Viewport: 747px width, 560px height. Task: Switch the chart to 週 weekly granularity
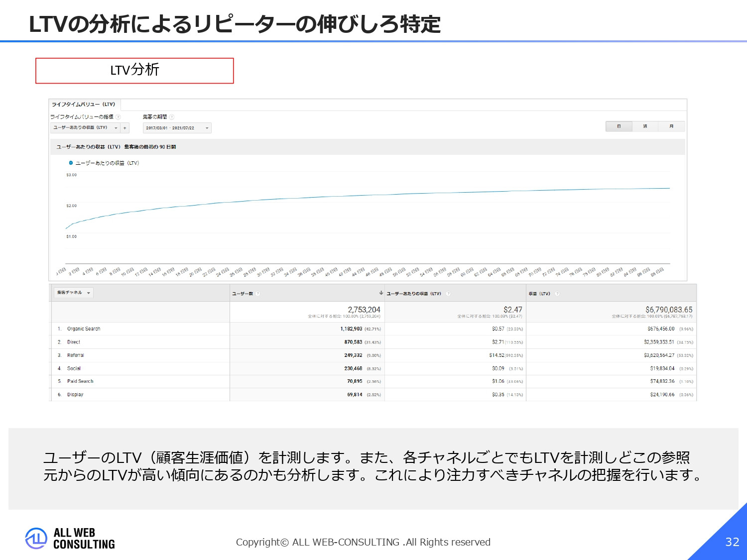point(645,126)
